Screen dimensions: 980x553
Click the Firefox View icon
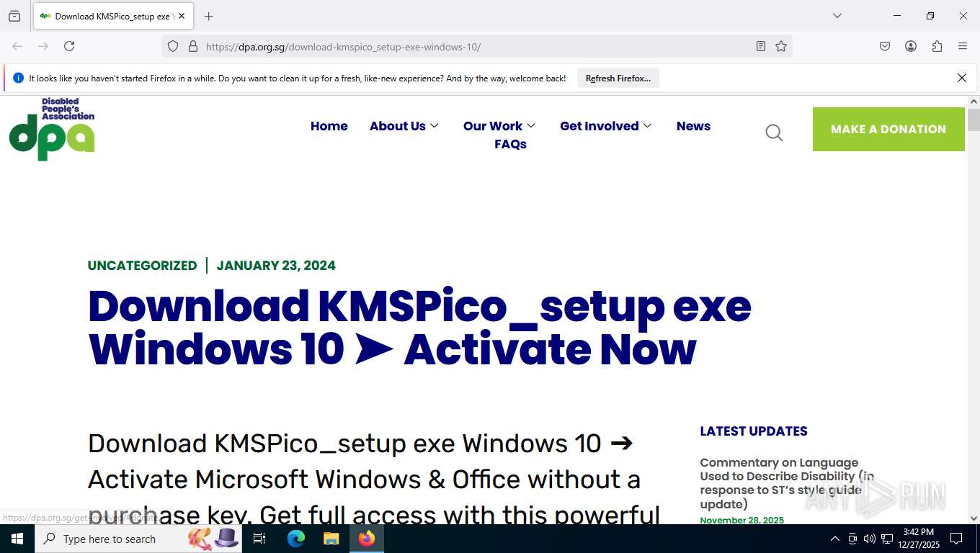pos(14,16)
